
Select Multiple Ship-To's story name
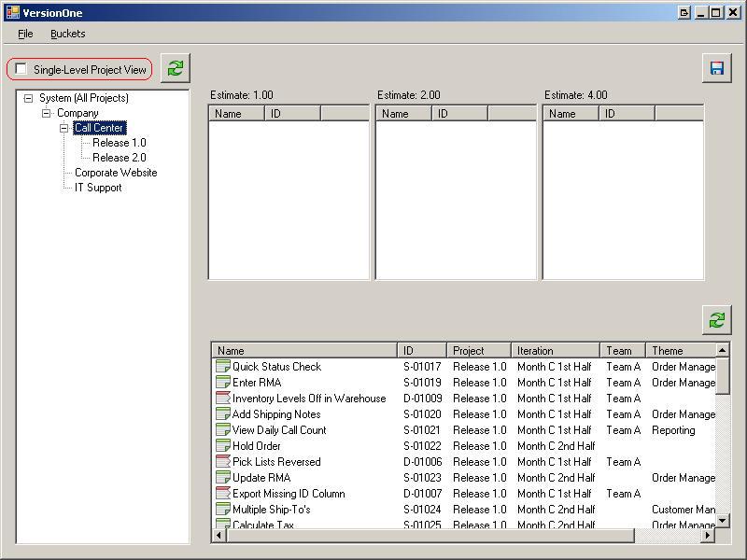coord(272,510)
